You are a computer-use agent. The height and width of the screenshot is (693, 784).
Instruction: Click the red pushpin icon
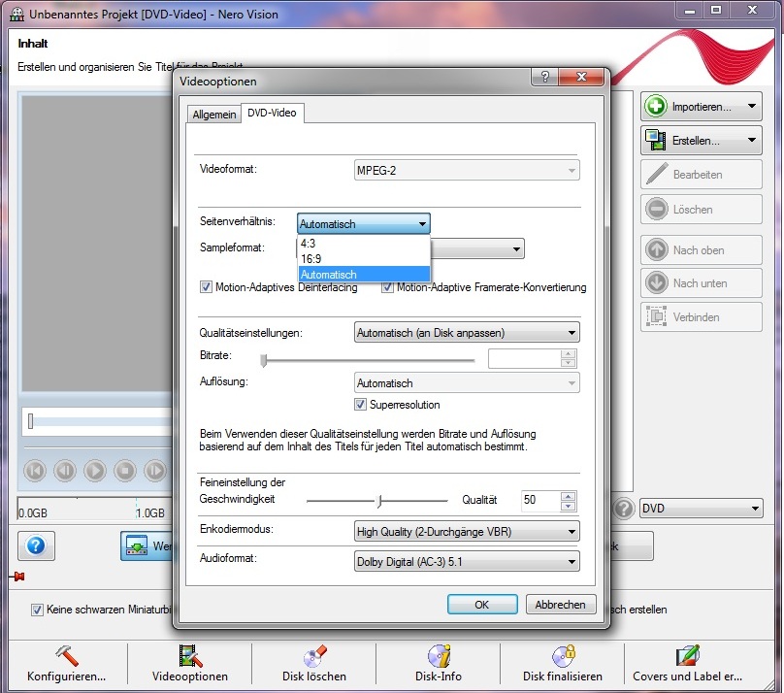(18, 577)
